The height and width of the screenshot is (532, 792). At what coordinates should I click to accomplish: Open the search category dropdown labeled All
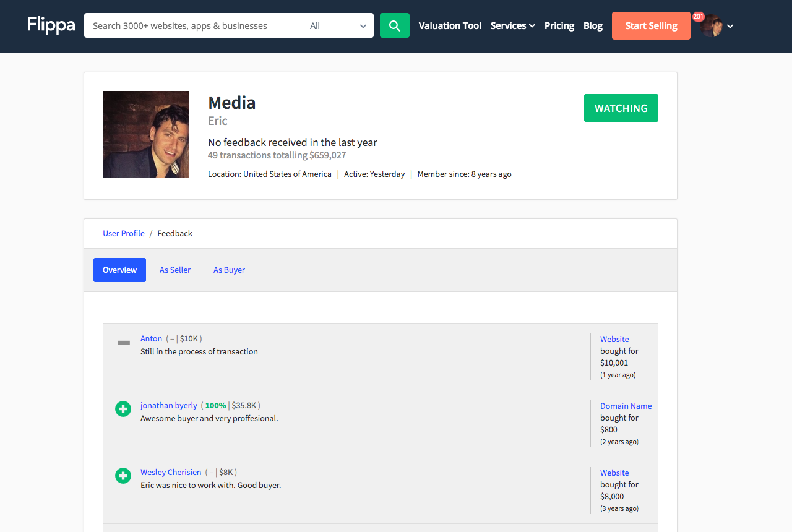click(337, 25)
